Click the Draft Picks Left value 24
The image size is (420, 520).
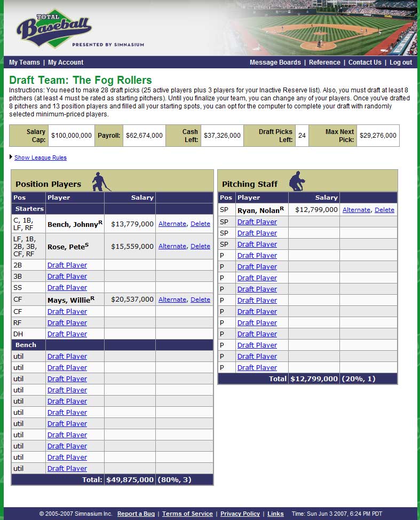(302, 136)
